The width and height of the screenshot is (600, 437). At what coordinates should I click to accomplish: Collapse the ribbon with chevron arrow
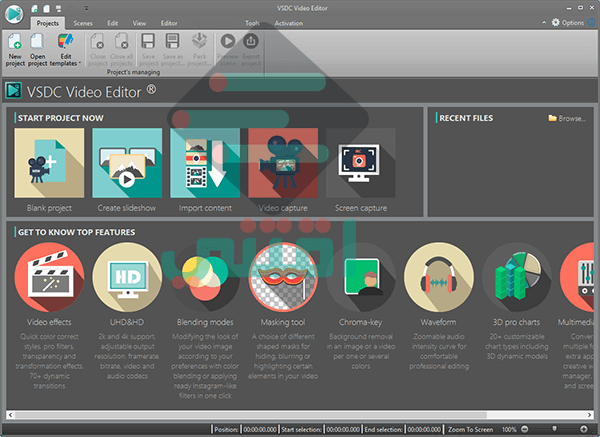point(544,23)
